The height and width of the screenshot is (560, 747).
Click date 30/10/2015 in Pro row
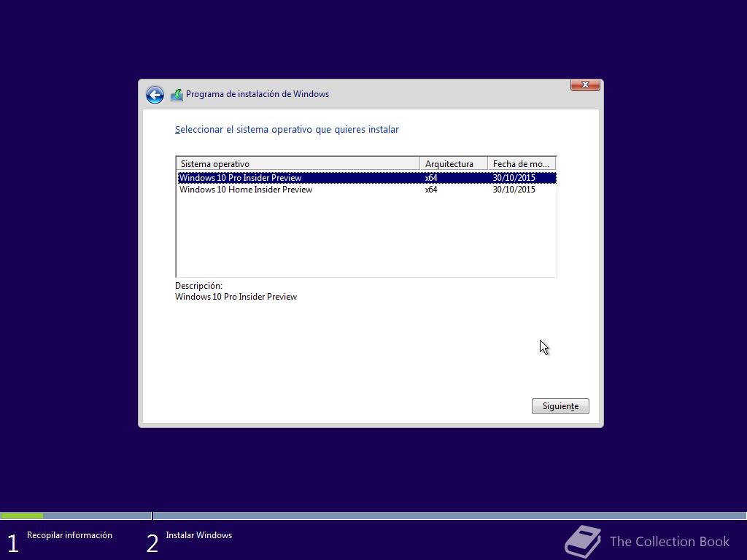[514, 178]
